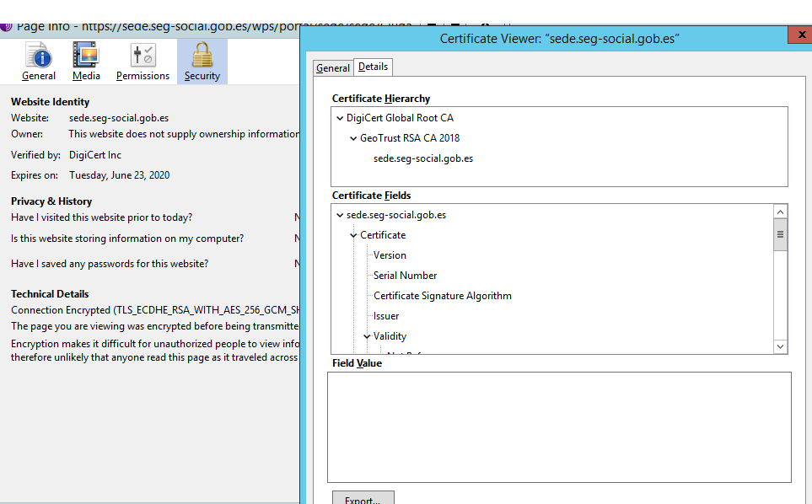
Task: Click scroll down arrow of Certificate Fields list
Action: pyautogui.click(x=781, y=346)
